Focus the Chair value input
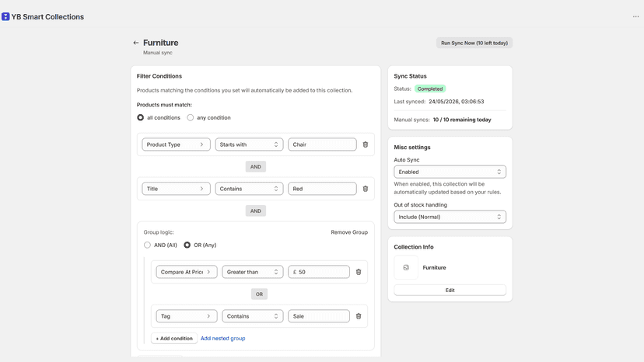The width and height of the screenshot is (644, 362). click(x=322, y=144)
